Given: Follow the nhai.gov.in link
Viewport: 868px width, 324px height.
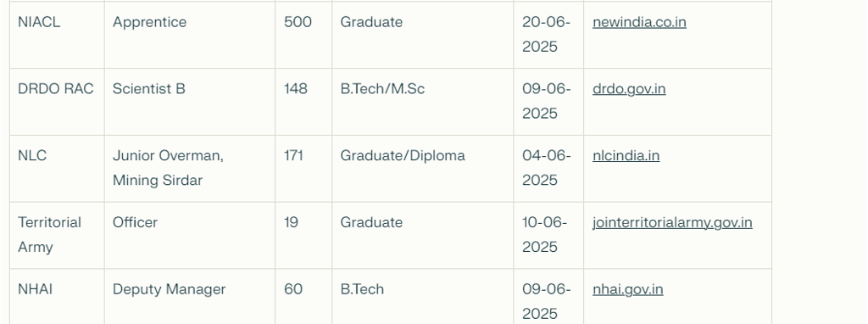Looking at the screenshot, I should 628,290.
